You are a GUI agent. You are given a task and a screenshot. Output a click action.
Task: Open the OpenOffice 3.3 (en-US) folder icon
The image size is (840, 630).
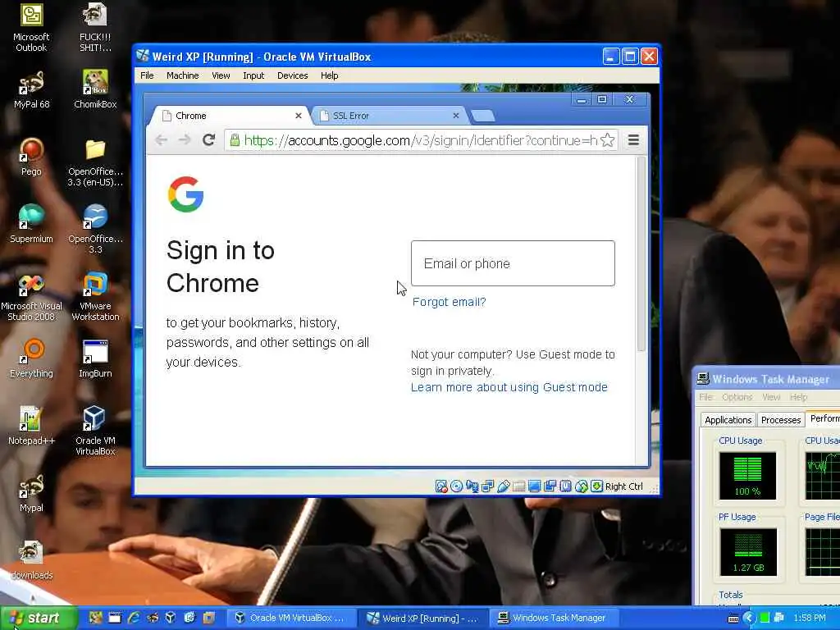(95, 162)
